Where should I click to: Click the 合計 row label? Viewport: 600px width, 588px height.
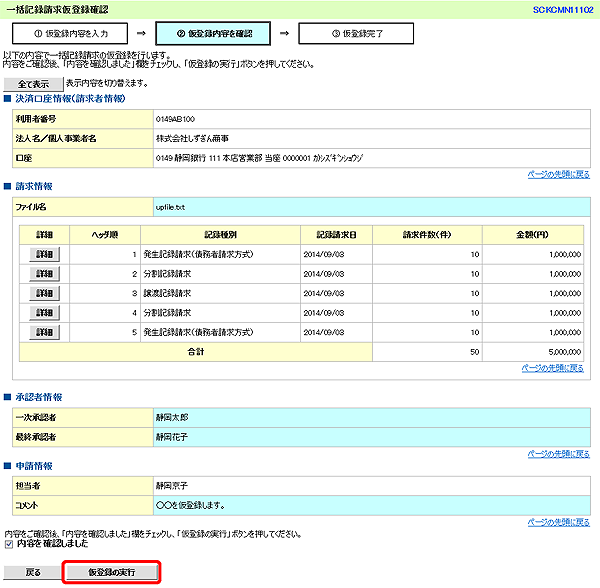[196, 352]
